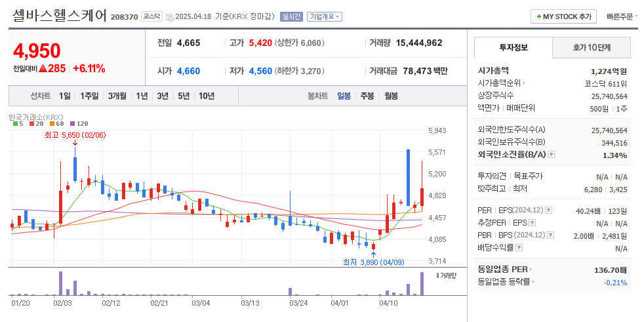The height and width of the screenshot is (322, 644).
Task: Click the 전일 value 4,665
Action: [188, 43]
